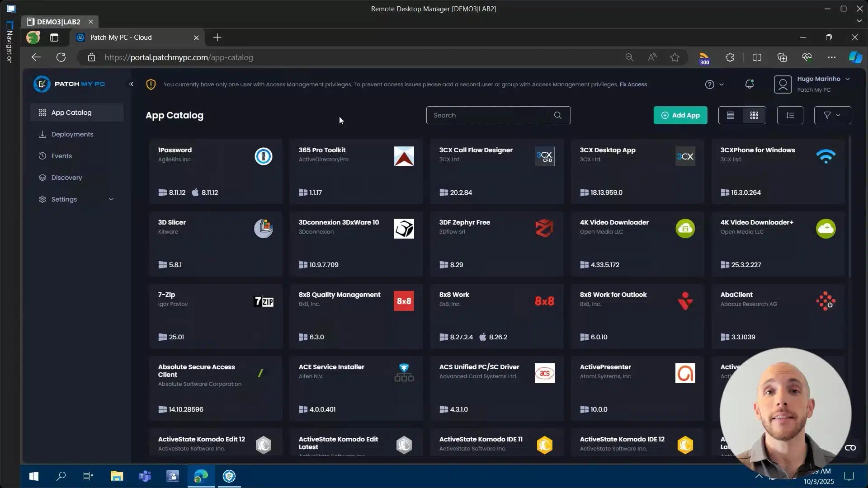Click the search magnifier button
The height and width of the screenshot is (488, 868).
pos(557,115)
